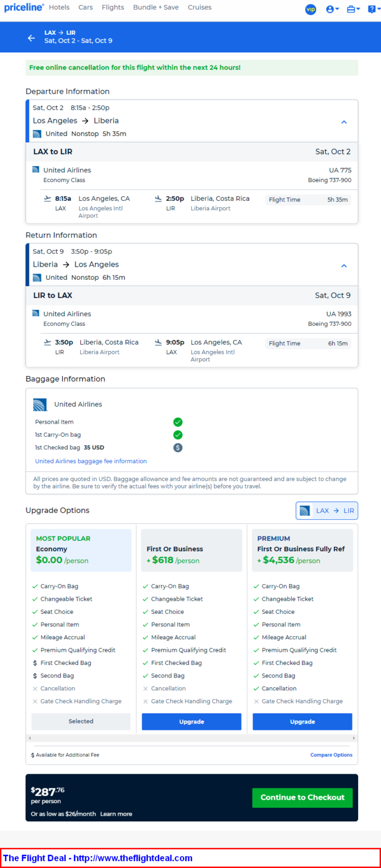Click the landing icon at 2:50p
The width and height of the screenshot is (381, 868).
click(x=158, y=199)
